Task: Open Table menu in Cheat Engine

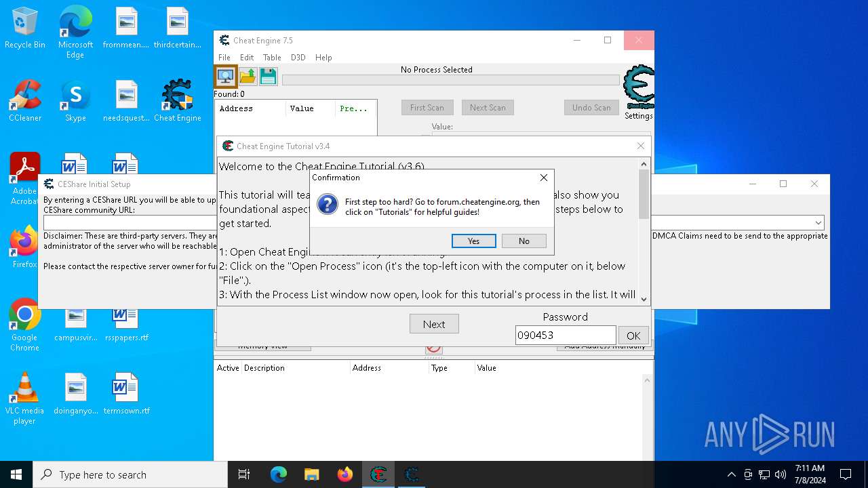Action: (x=272, y=58)
